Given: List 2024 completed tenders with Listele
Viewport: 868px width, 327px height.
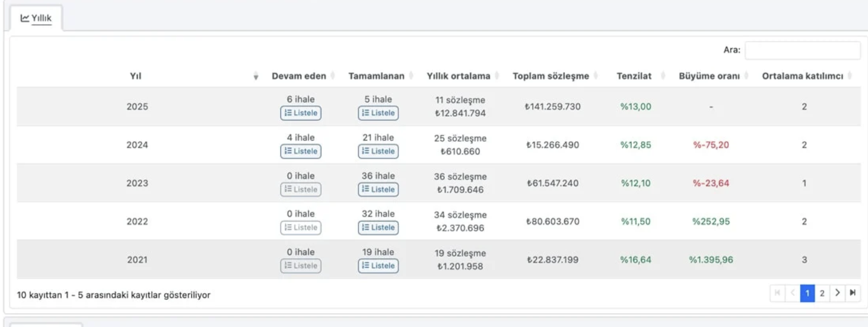Looking at the screenshot, I should point(378,151).
